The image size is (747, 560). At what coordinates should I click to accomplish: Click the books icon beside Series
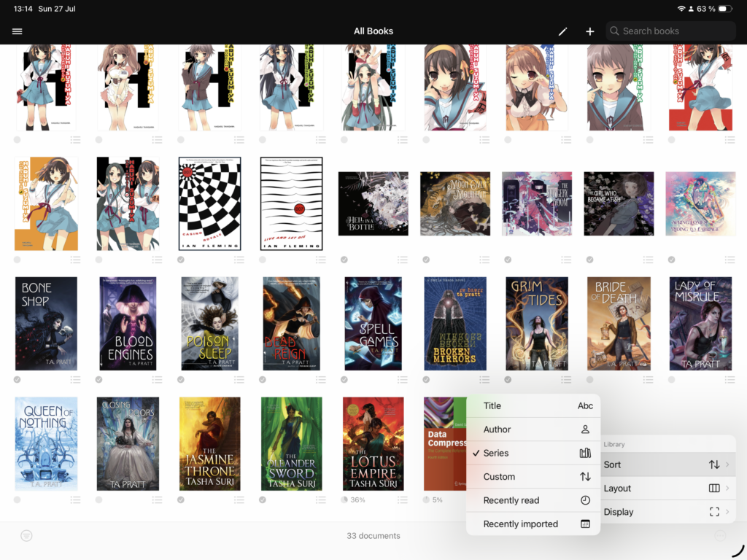pyautogui.click(x=585, y=453)
